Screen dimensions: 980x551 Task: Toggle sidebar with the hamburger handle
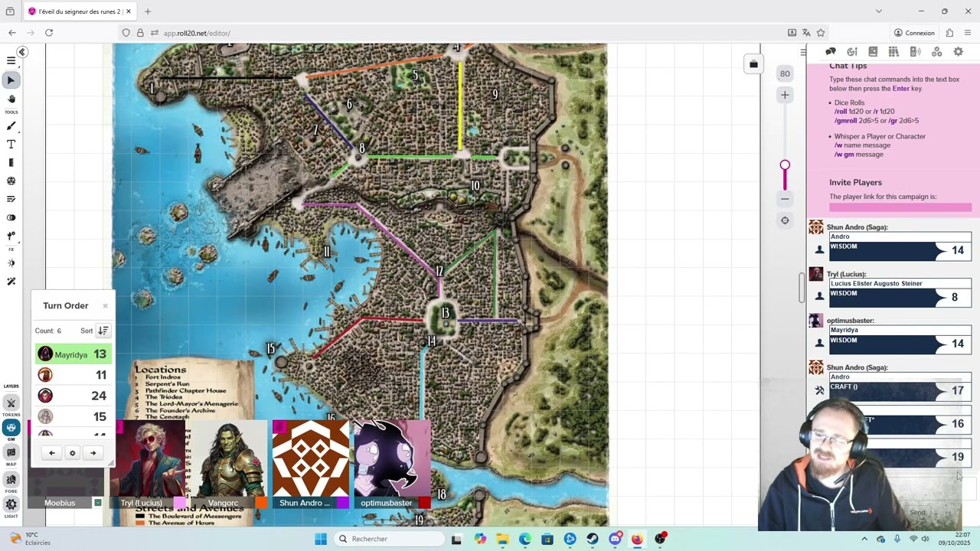[x=803, y=52]
